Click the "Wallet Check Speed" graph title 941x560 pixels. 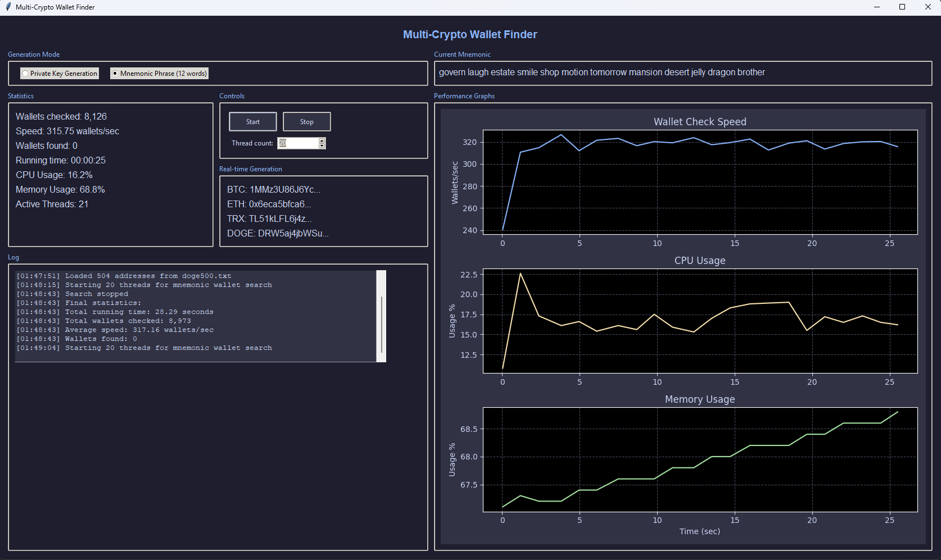pos(700,122)
